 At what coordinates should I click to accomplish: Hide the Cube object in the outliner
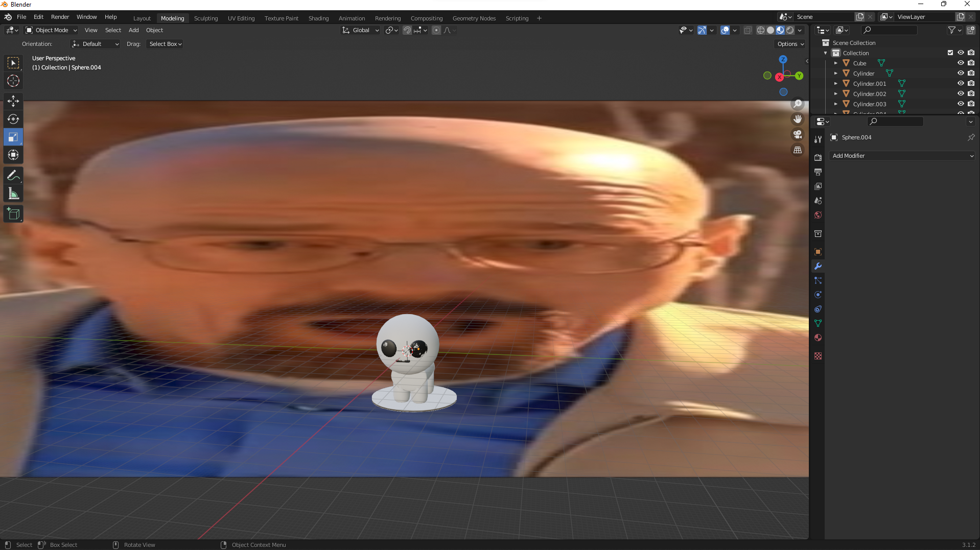pos(961,63)
